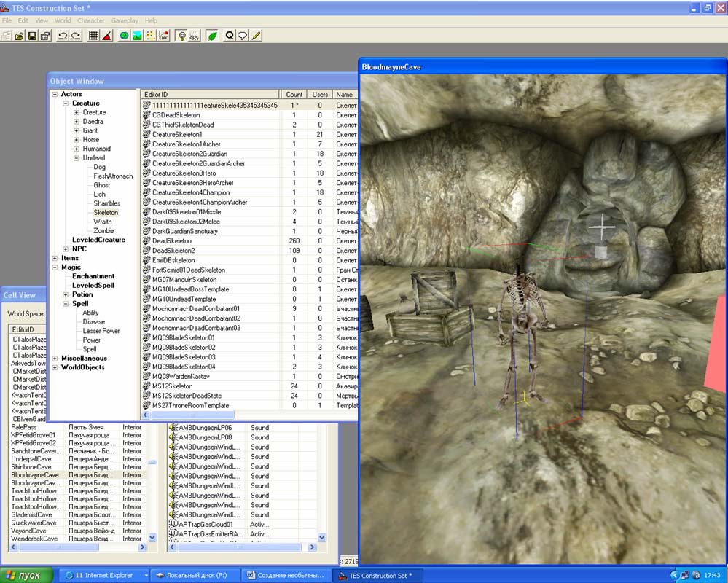Expand the Miscellaneous tree node

click(x=55, y=359)
